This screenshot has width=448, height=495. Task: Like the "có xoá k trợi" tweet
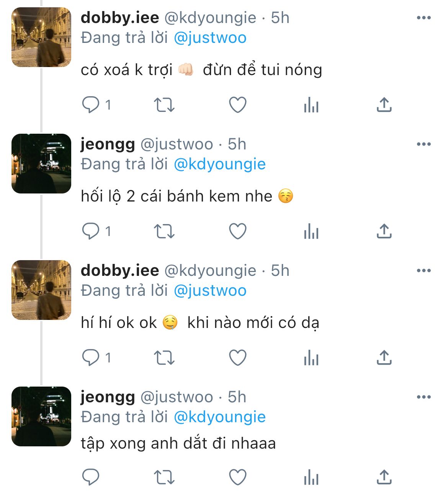tap(237, 105)
